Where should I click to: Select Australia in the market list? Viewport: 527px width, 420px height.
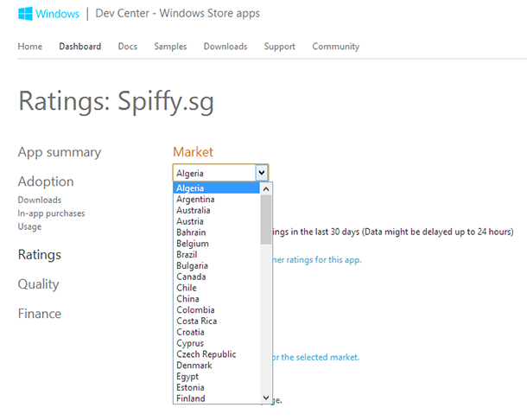coord(217,210)
